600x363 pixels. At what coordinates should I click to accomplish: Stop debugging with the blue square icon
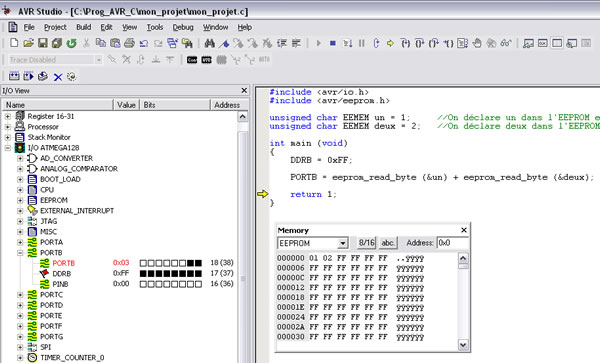click(333, 43)
